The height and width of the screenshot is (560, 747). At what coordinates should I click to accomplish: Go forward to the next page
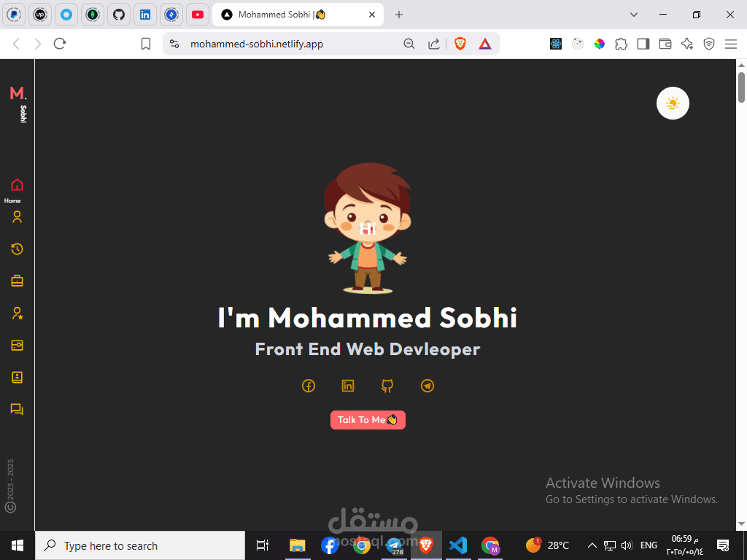click(38, 44)
